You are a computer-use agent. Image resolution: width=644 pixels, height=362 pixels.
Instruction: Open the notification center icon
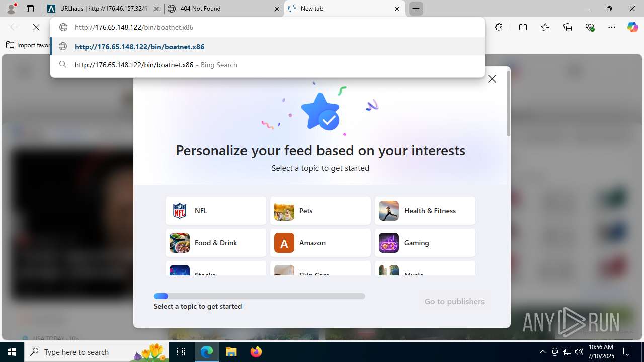pos(628,352)
